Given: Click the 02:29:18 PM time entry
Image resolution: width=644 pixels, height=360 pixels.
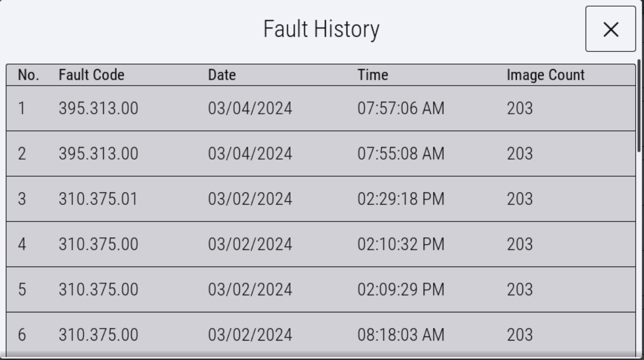Looking at the screenshot, I should 401,199.
